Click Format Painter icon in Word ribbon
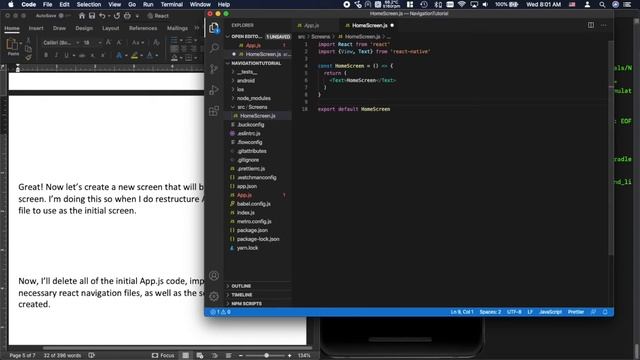 tap(28, 58)
